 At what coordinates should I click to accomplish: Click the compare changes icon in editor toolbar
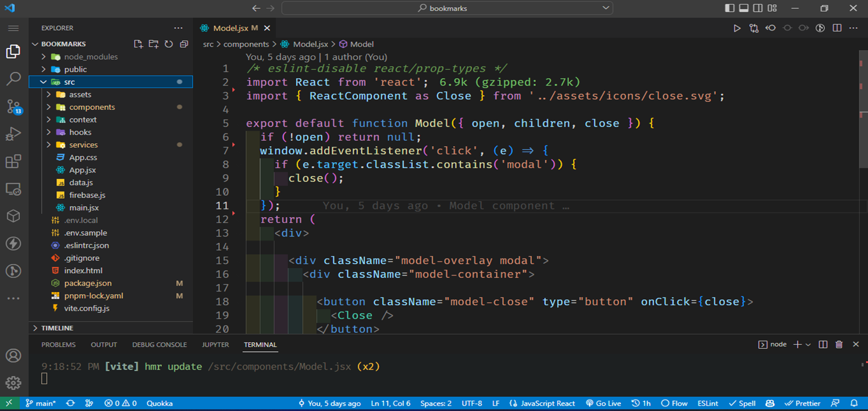pyautogui.click(x=754, y=28)
